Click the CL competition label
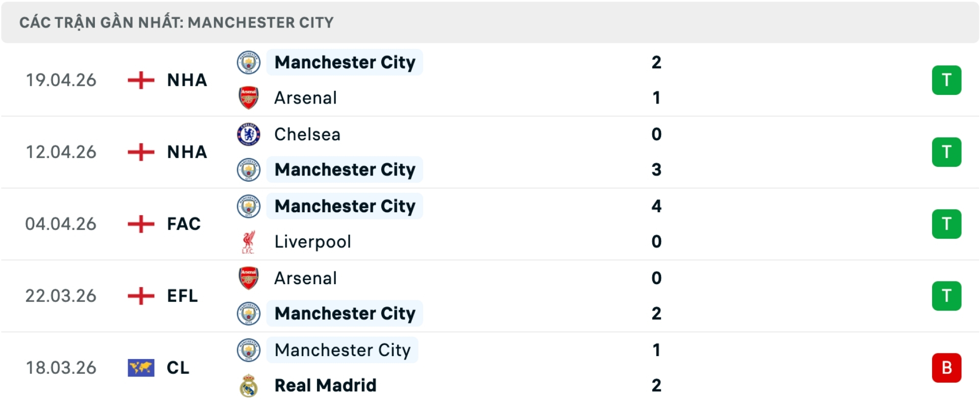Viewport: 980px width, 404px height. point(178,368)
